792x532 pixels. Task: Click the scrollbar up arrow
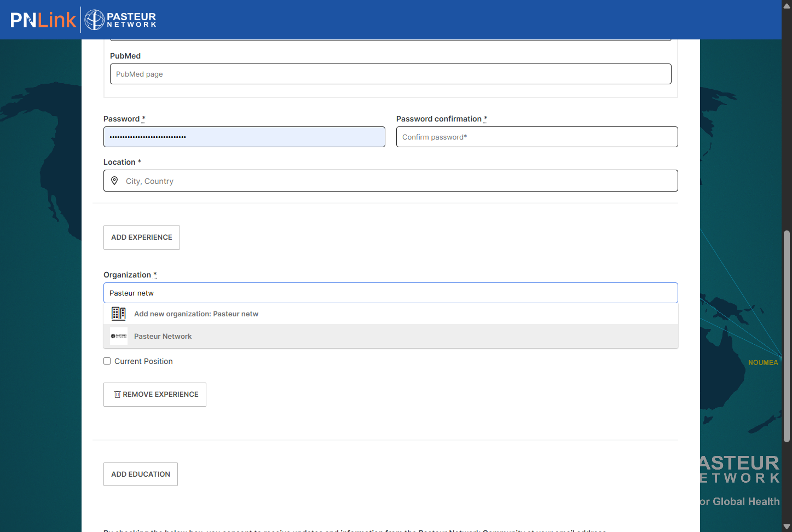pos(787,5)
